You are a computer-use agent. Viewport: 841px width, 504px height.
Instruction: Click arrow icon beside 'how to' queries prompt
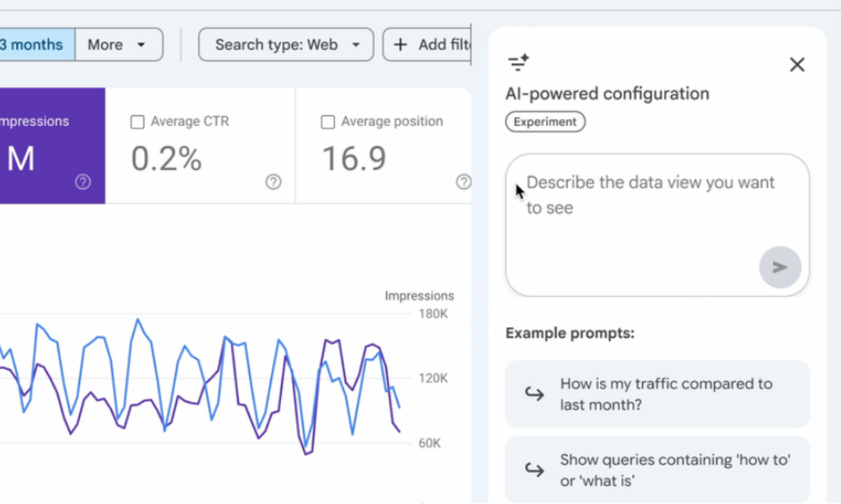click(x=535, y=470)
